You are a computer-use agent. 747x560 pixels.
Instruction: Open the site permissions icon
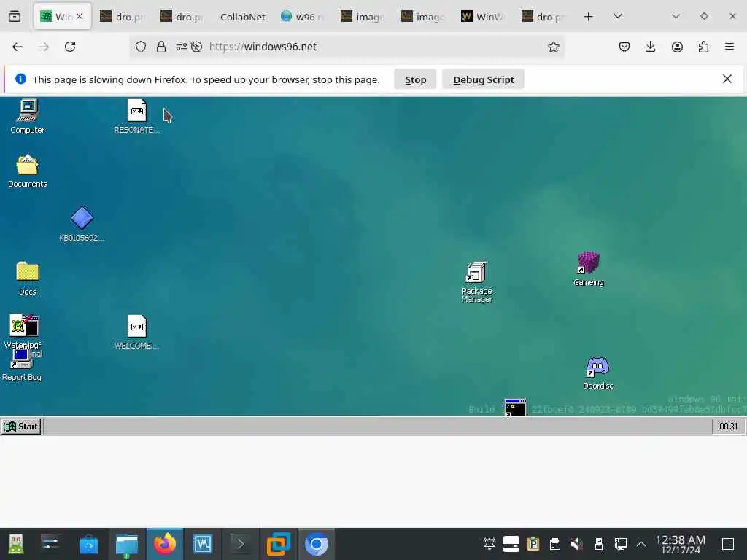point(182,47)
